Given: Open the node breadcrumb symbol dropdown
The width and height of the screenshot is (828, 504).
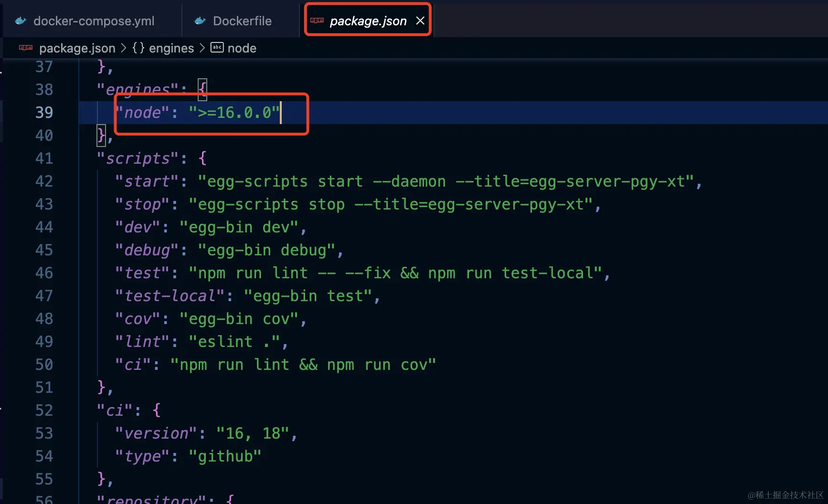Looking at the screenshot, I should (242, 48).
